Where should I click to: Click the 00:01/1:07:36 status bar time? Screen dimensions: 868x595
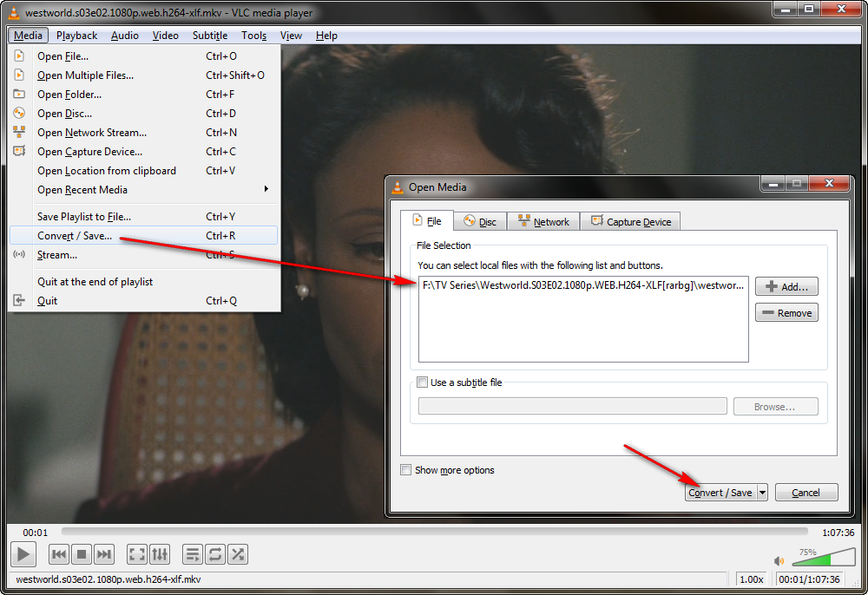tap(809, 579)
